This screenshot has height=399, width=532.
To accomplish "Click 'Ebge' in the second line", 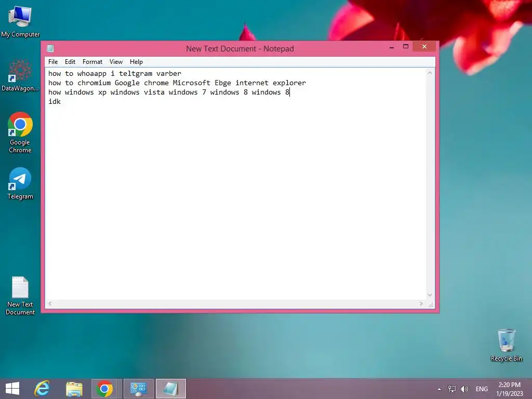I will (x=222, y=83).
